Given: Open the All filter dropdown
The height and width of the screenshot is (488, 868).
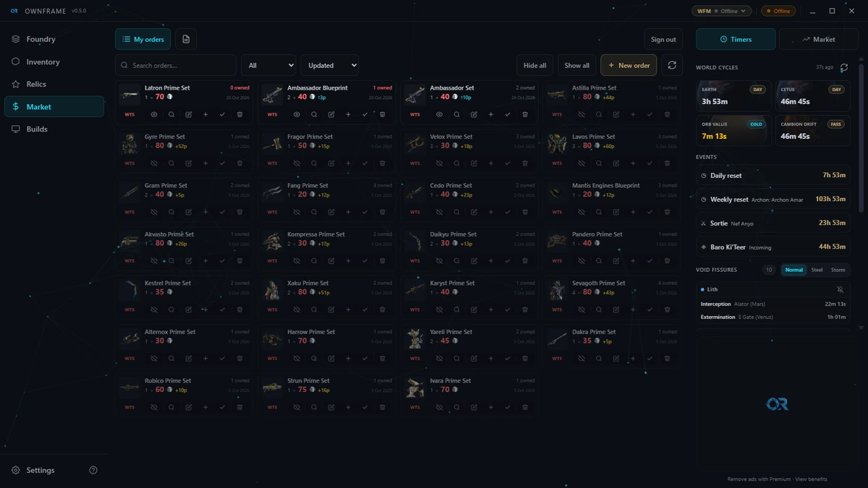Looking at the screenshot, I should pyautogui.click(x=268, y=65).
